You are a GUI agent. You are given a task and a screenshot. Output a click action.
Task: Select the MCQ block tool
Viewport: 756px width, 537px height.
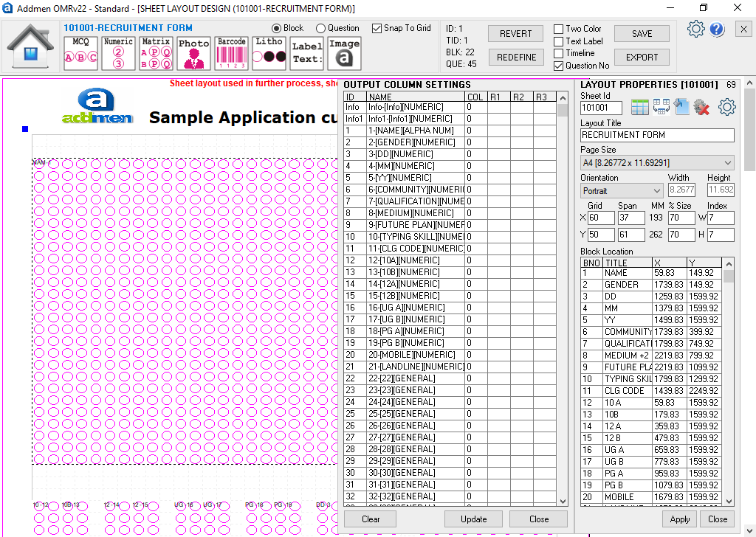pos(80,53)
